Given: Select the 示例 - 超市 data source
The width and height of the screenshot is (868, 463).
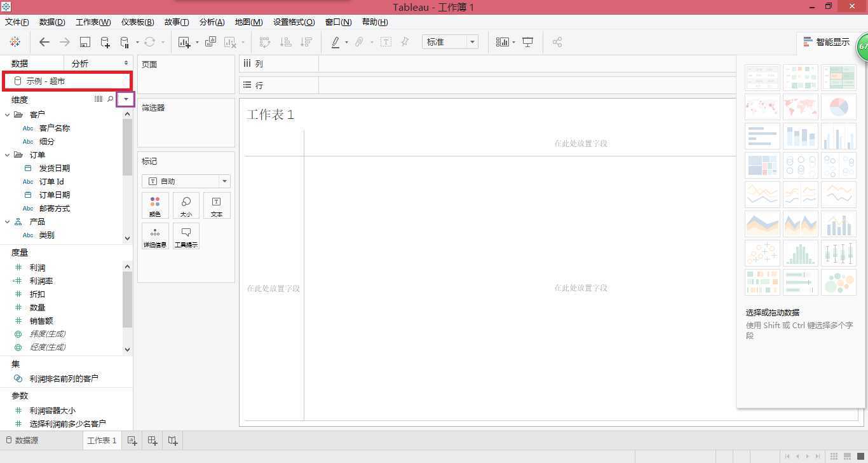Looking at the screenshot, I should point(67,81).
